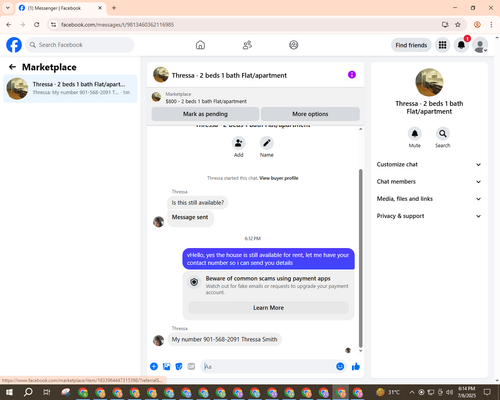Click Learn More on scam warning
500x400 pixels.
(269, 308)
